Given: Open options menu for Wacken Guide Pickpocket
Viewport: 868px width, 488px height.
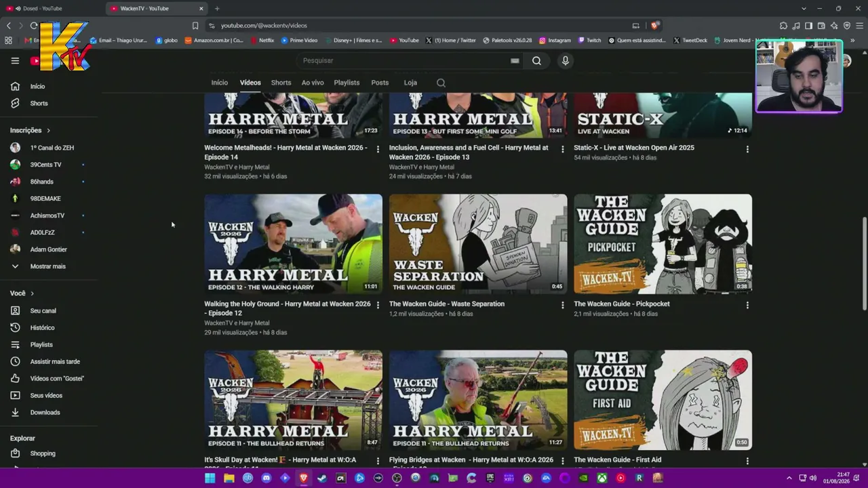Looking at the screenshot, I should click(747, 305).
